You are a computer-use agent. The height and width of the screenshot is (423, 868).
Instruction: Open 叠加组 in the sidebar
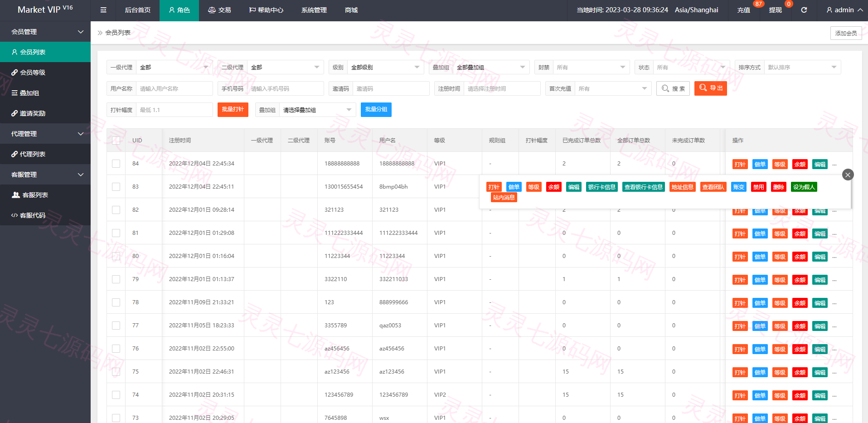pyautogui.click(x=45, y=93)
